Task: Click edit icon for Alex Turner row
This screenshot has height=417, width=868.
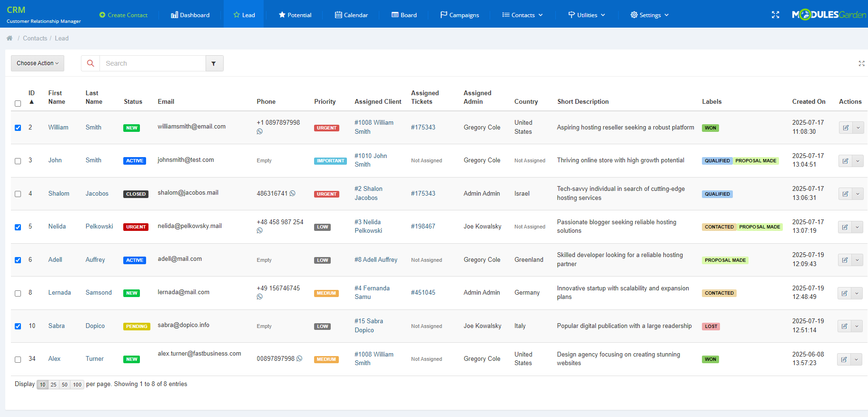Action: [844, 359]
